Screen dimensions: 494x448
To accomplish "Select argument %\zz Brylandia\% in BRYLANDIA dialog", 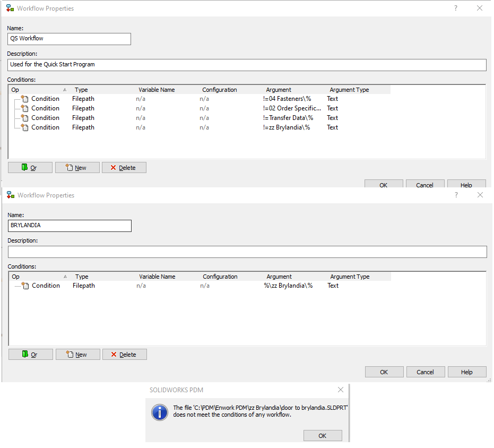I will point(288,286).
